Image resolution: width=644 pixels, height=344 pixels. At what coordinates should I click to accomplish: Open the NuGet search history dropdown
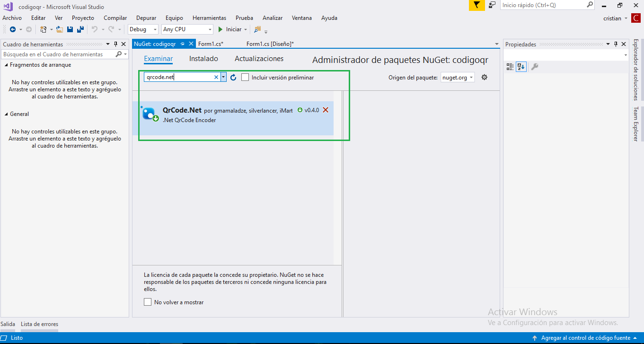coord(223,77)
